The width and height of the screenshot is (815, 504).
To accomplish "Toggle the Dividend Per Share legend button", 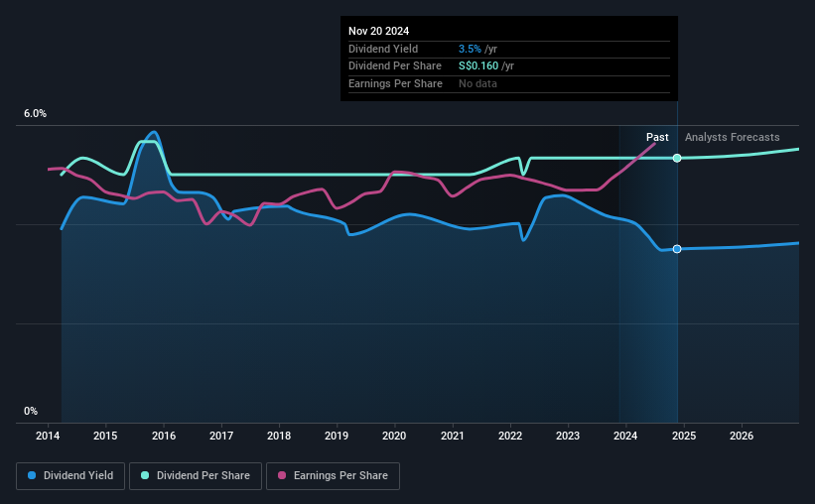I will [x=196, y=476].
